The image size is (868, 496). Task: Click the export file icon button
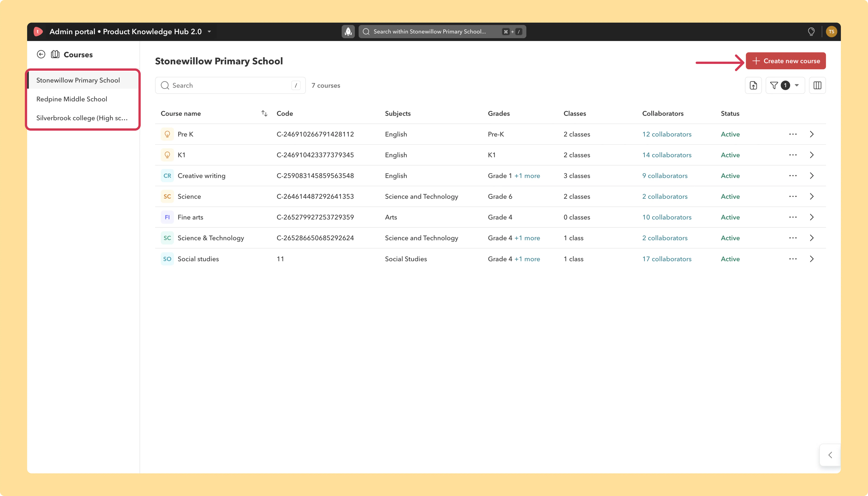tap(753, 86)
